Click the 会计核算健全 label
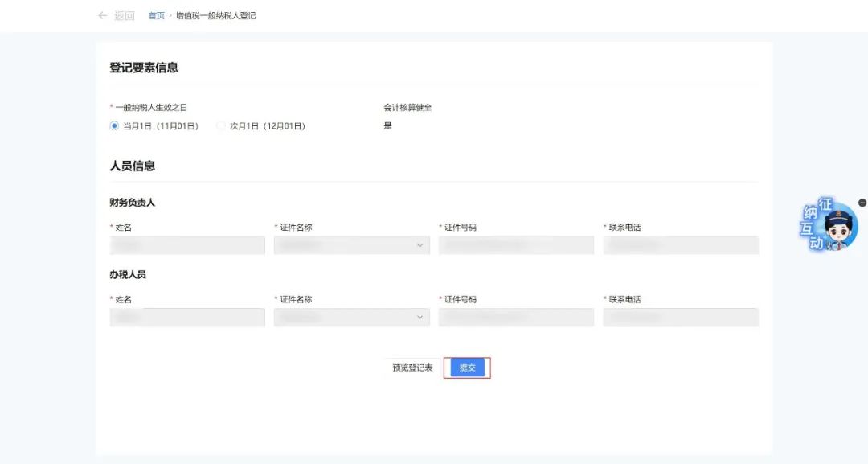 pyautogui.click(x=407, y=108)
